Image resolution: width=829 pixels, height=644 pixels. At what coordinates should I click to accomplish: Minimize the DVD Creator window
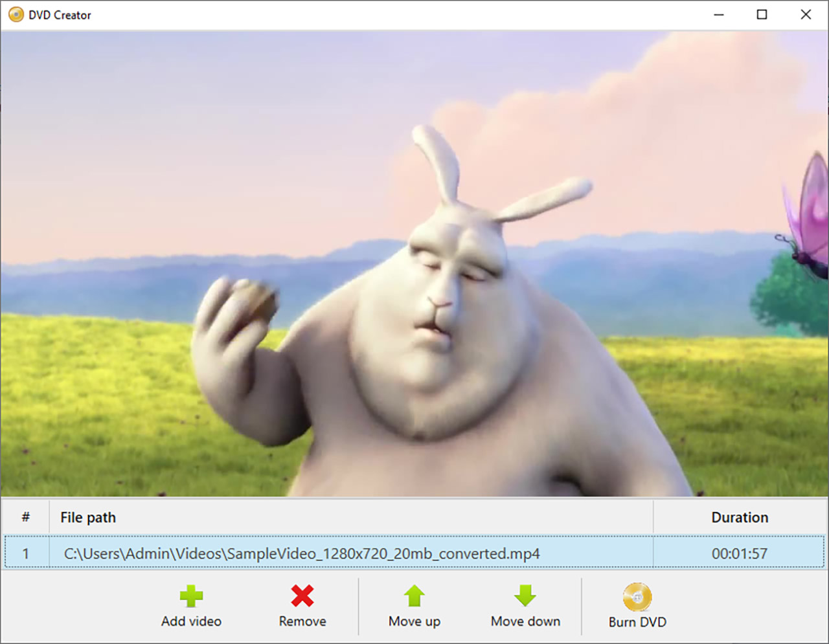[x=719, y=15]
